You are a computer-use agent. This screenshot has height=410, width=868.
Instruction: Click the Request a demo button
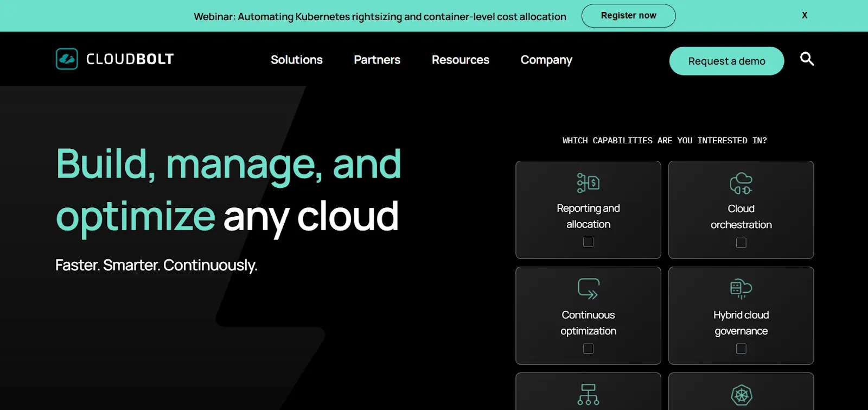(726, 61)
